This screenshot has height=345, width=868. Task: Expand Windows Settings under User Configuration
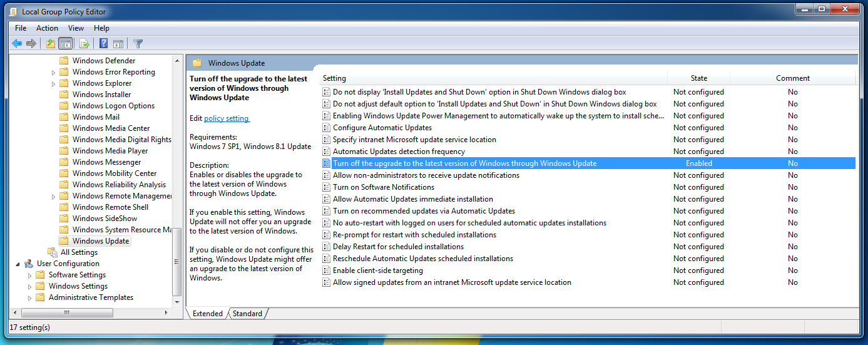pyautogui.click(x=29, y=286)
